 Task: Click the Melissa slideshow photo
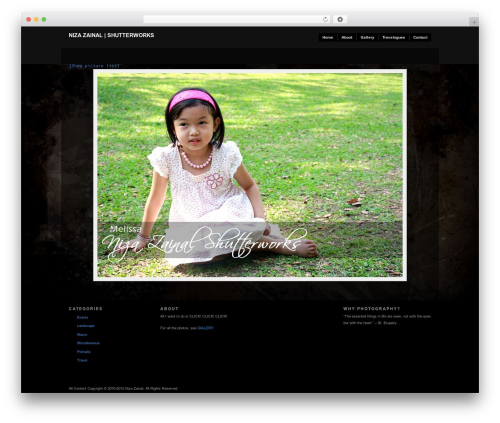pos(250,175)
